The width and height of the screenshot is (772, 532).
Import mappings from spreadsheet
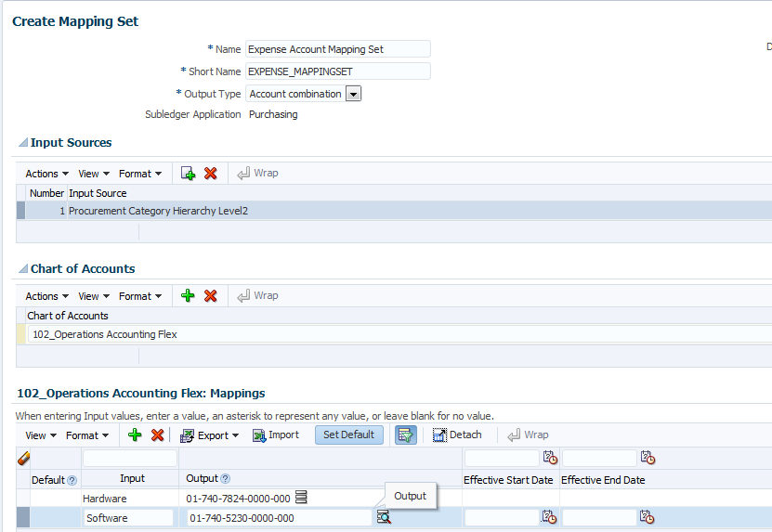[x=276, y=435]
